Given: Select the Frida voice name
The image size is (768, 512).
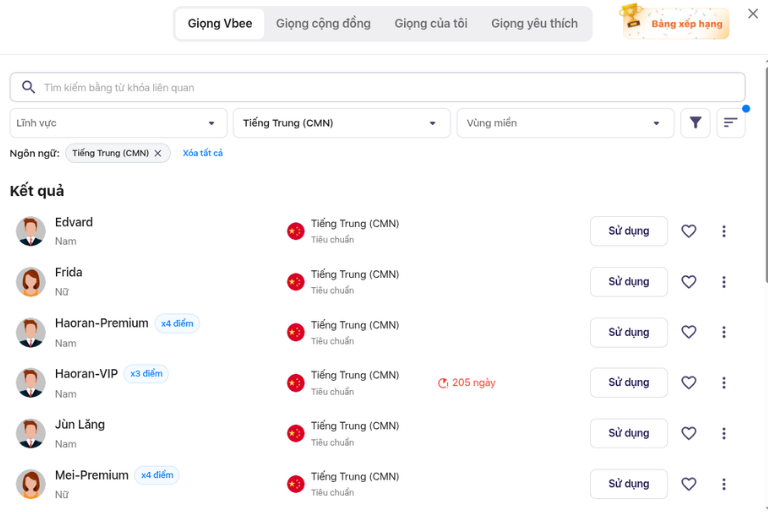Looking at the screenshot, I should (x=69, y=272).
